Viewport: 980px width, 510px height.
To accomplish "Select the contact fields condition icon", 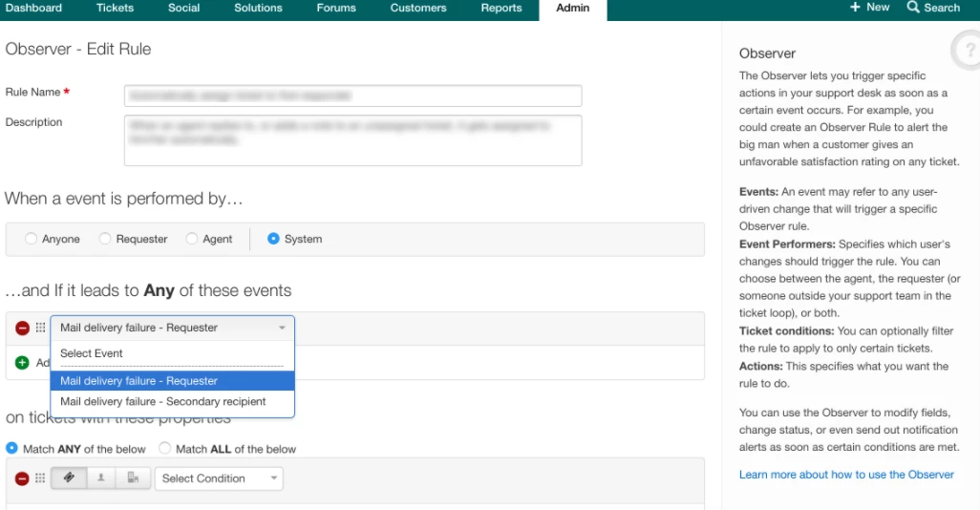I will point(100,478).
